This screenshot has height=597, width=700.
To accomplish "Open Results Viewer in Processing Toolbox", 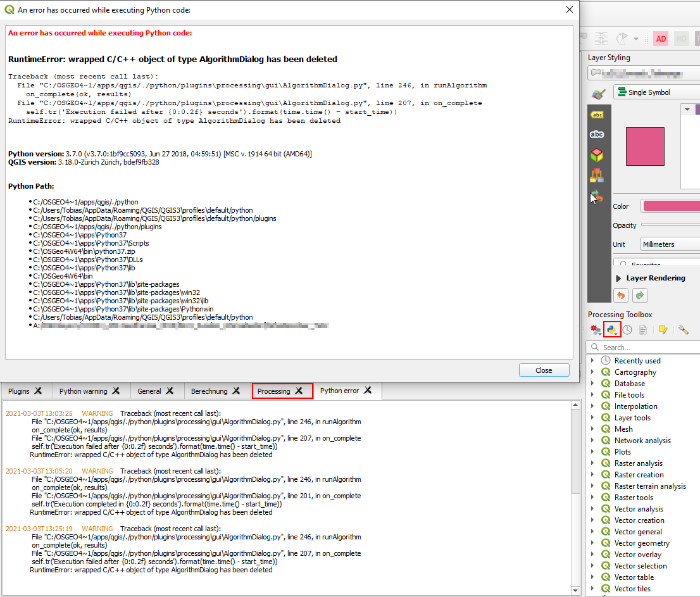I will (643, 330).
